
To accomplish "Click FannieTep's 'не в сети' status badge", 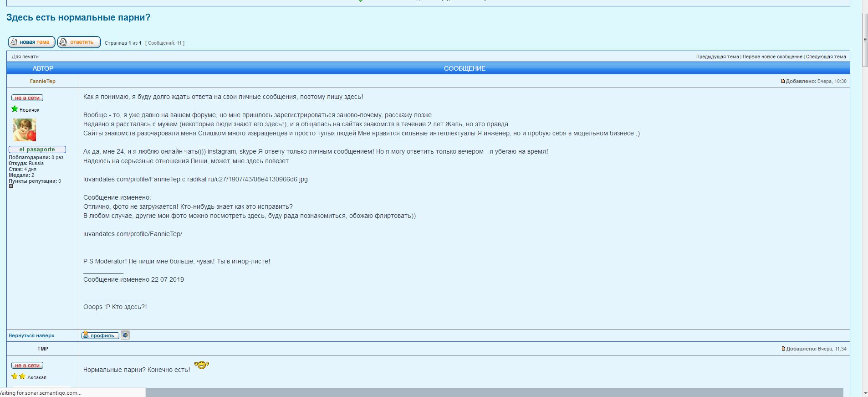I will 27,98.
